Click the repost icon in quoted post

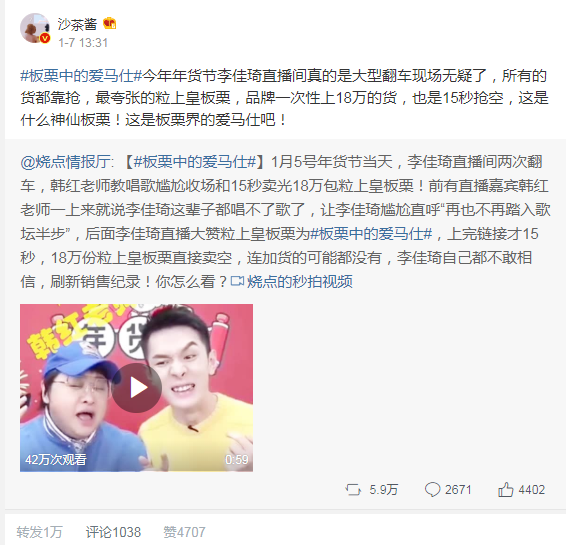pos(353,489)
